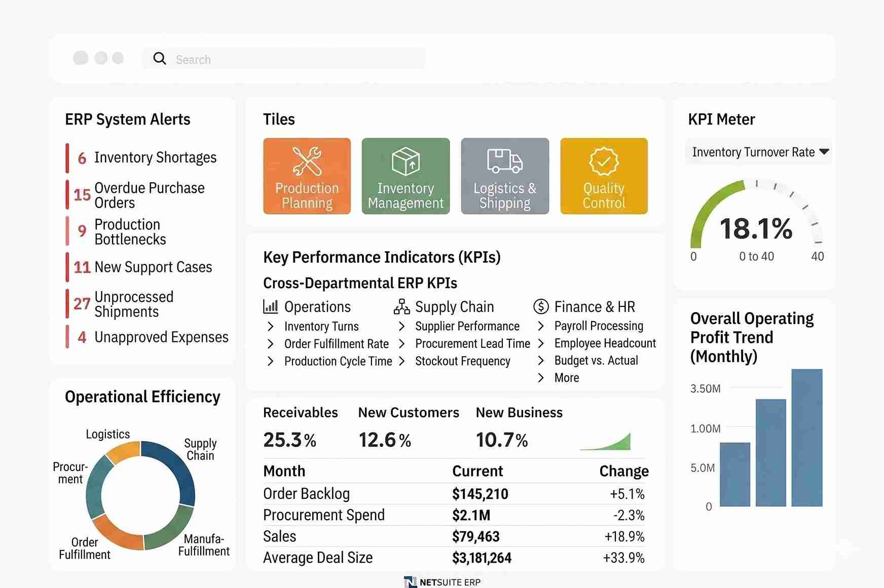Click the Operations category heading
Image resolution: width=884 pixels, height=588 pixels.
pyautogui.click(x=317, y=306)
